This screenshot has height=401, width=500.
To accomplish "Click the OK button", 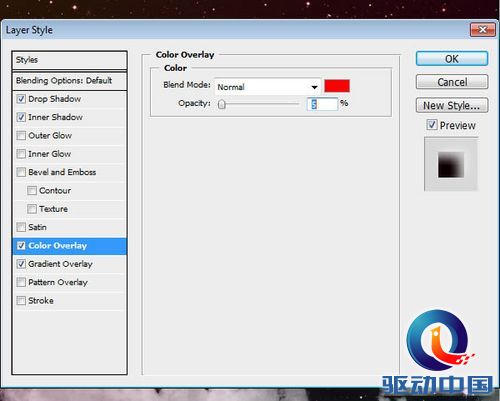I will (x=452, y=59).
